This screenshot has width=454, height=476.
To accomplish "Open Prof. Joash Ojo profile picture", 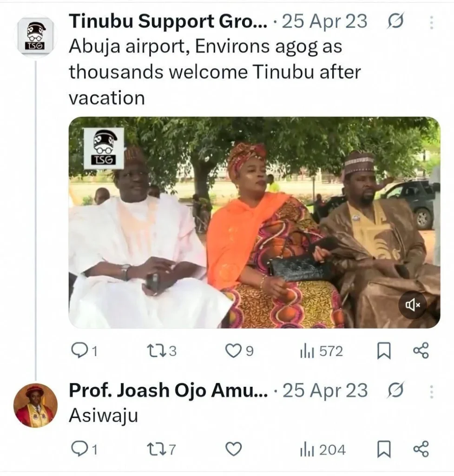I will pos(35,405).
